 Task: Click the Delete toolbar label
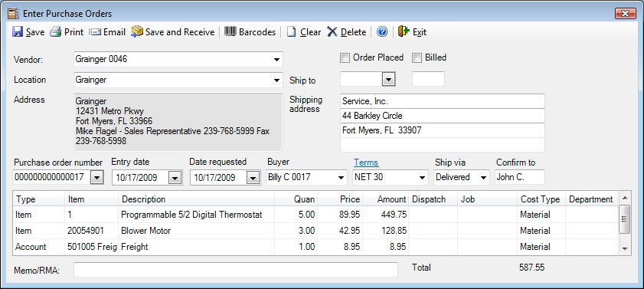[x=353, y=32]
